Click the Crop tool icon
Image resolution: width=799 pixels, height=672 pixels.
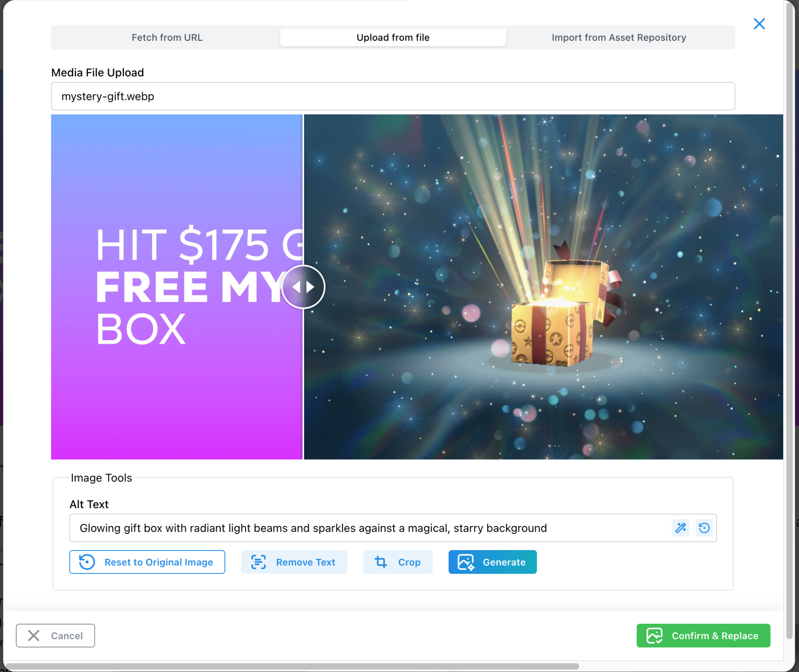pyautogui.click(x=380, y=562)
